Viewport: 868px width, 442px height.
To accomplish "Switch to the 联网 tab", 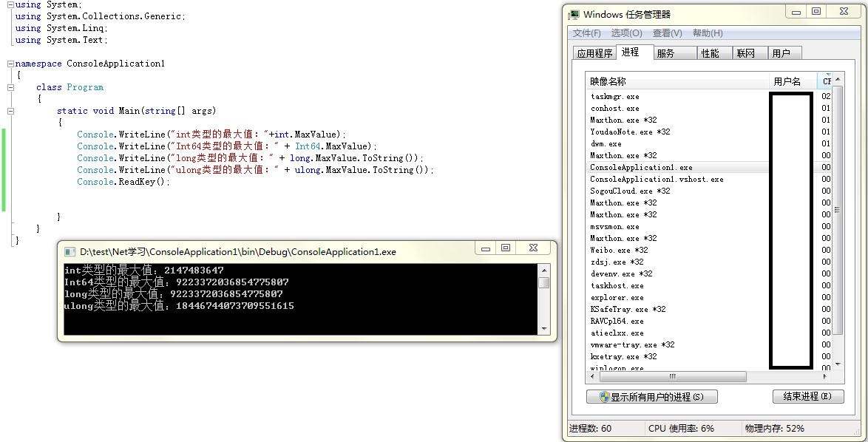I will coord(750,53).
